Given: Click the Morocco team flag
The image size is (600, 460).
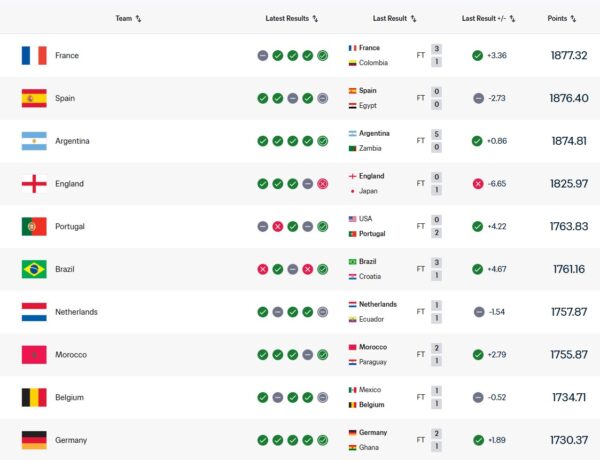Looking at the screenshot, I should [x=34, y=354].
